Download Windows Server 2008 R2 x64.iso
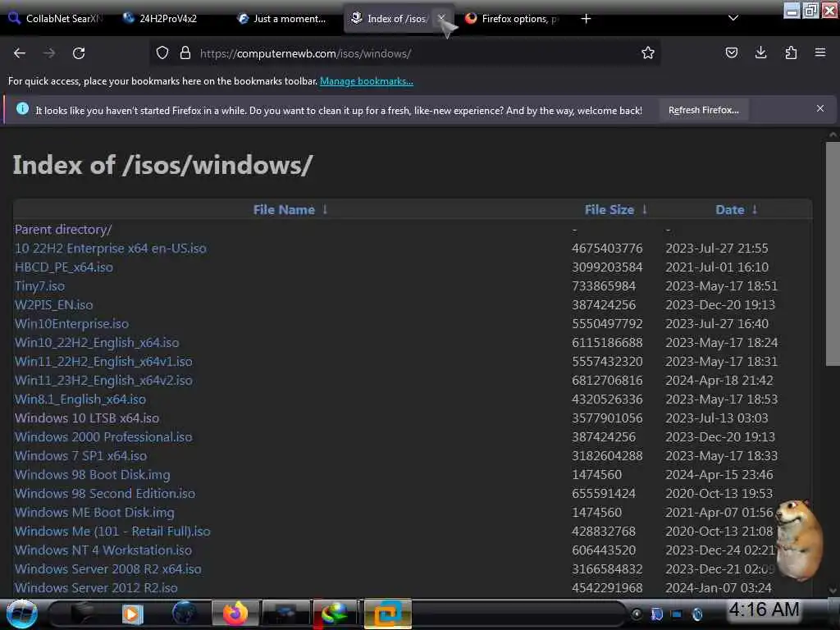840x630 pixels. click(x=108, y=569)
